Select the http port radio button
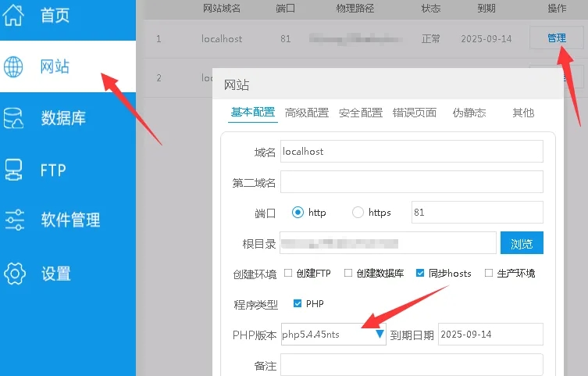 pyautogui.click(x=298, y=213)
